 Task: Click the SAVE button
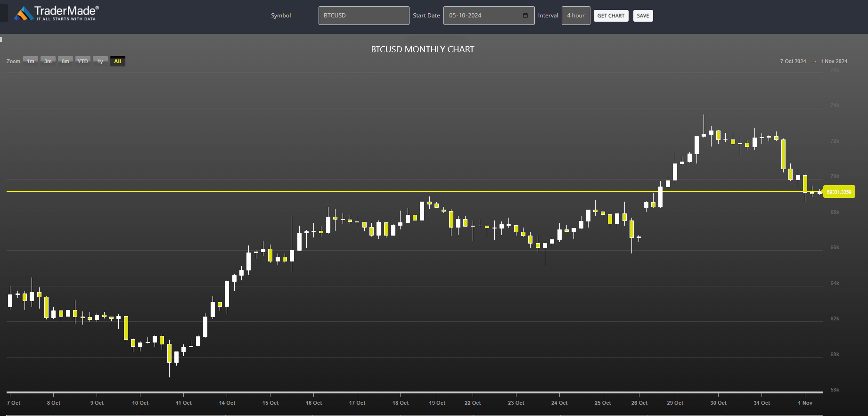[x=643, y=16]
